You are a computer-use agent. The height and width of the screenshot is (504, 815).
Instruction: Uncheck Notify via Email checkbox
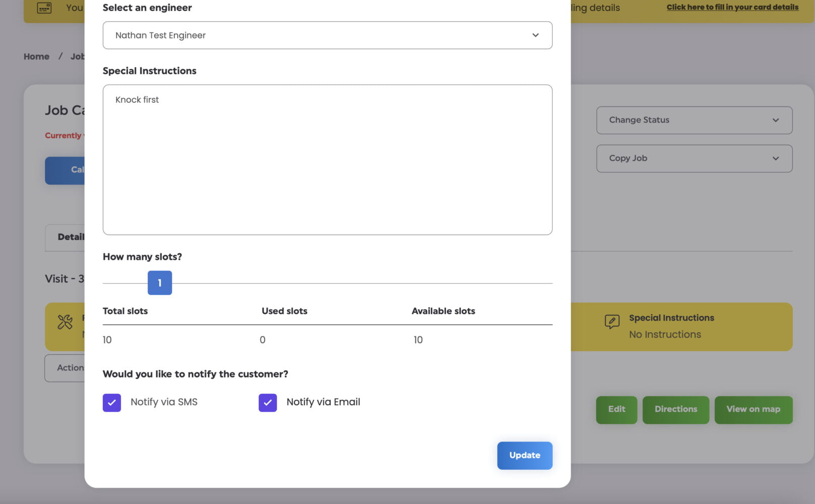pos(268,403)
